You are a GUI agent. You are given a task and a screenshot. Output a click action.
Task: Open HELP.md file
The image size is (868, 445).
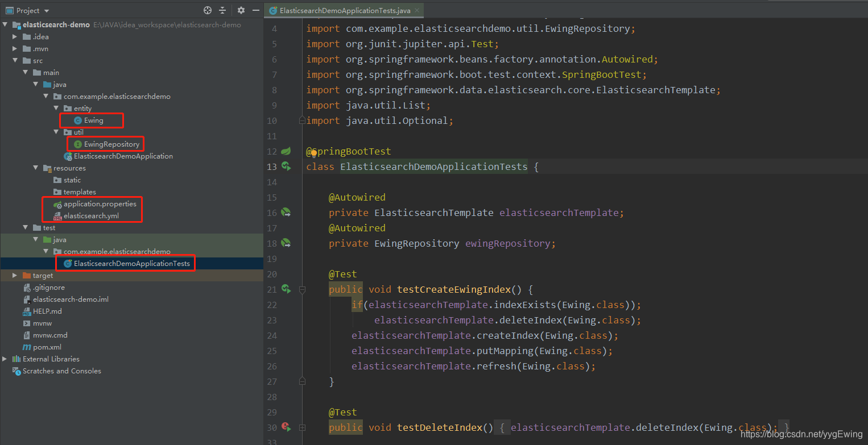point(47,311)
